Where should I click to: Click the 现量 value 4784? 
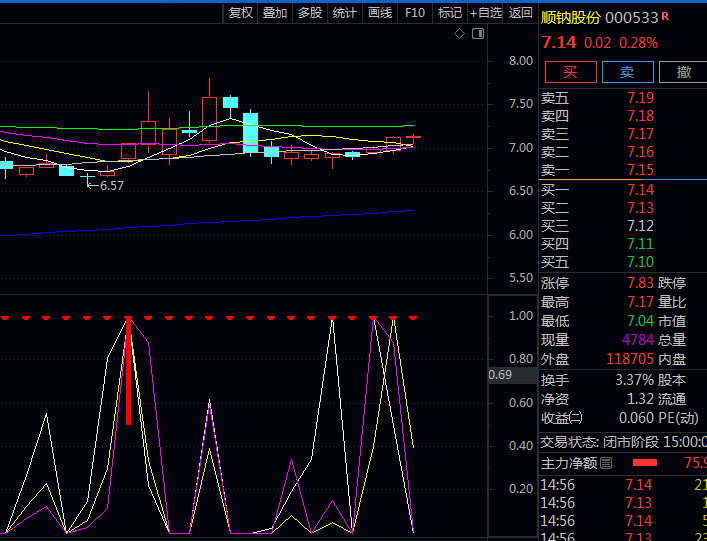coord(638,340)
